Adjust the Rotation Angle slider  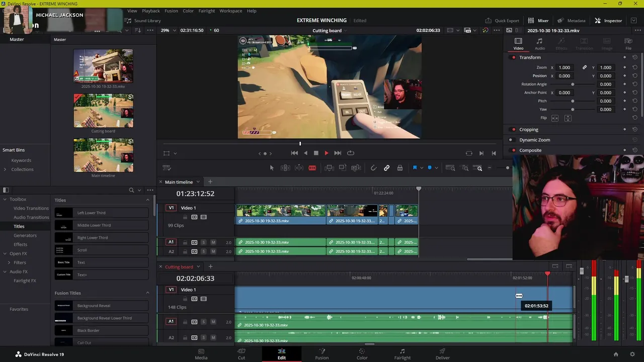coord(573,84)
